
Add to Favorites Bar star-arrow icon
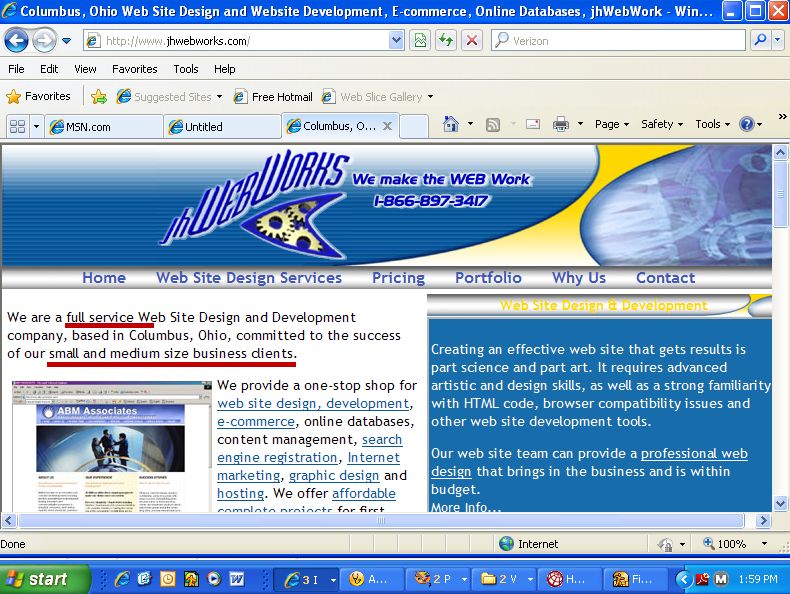(x=99, y=96)
